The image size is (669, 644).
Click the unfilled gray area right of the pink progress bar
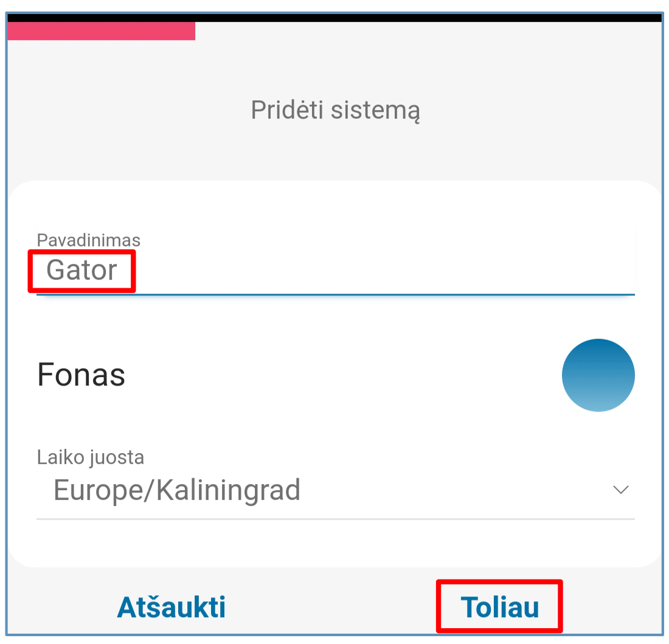[426, 31]
